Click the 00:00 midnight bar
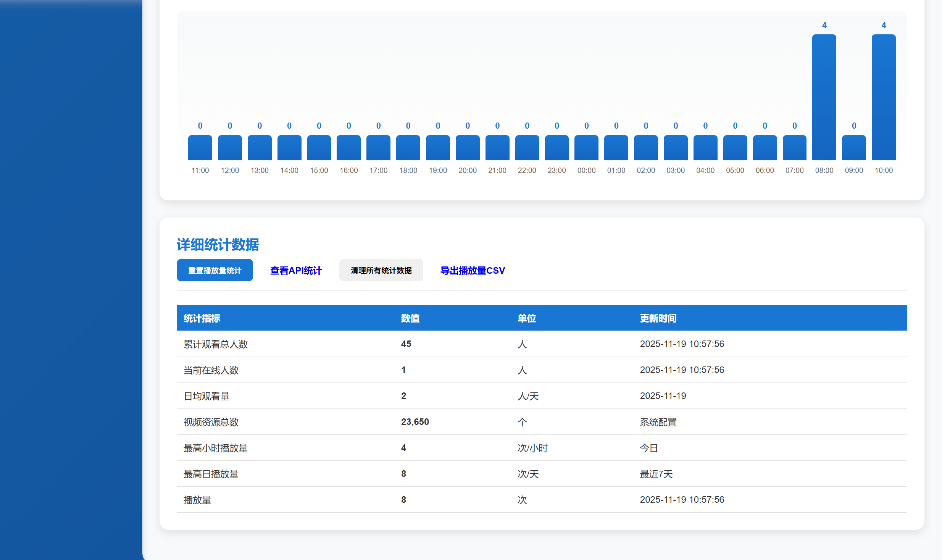Image resolution: width=942 pixels, height=560 pixels. coord(586,149)
